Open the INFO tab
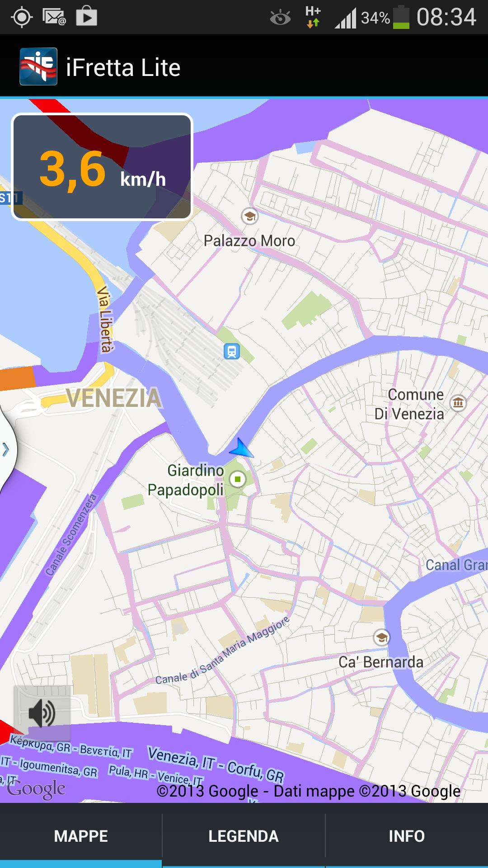This screenshot has width=488, height=868. coord(407,836)
